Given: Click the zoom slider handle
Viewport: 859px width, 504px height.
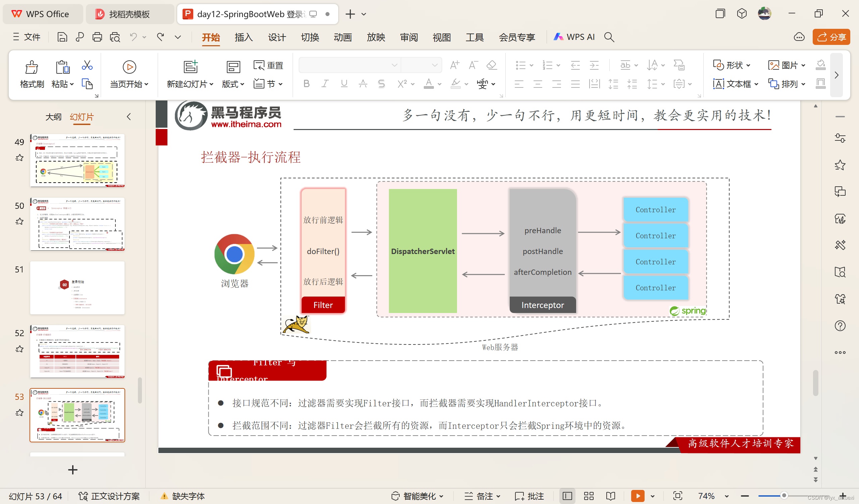Looking at the screenshot, I should (784, 496).
